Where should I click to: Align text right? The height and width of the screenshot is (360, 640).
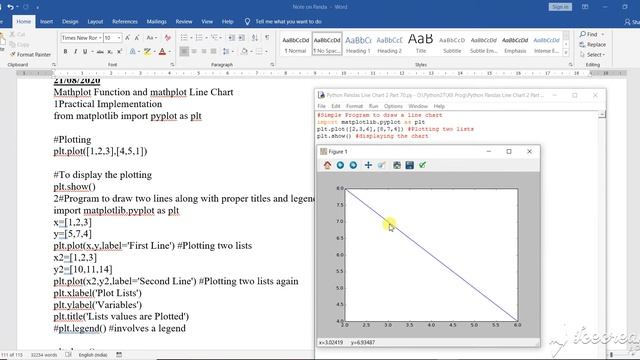click(204, 51)
